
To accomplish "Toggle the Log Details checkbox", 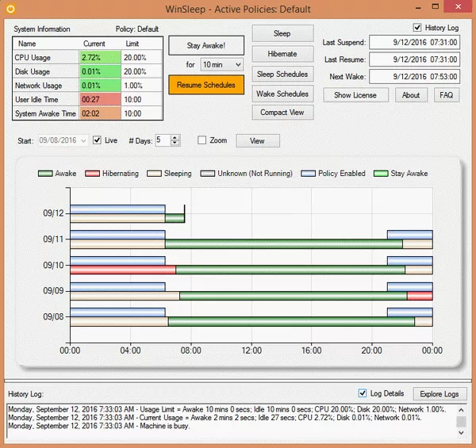I will pyautogui.click(x=363, y=393).
